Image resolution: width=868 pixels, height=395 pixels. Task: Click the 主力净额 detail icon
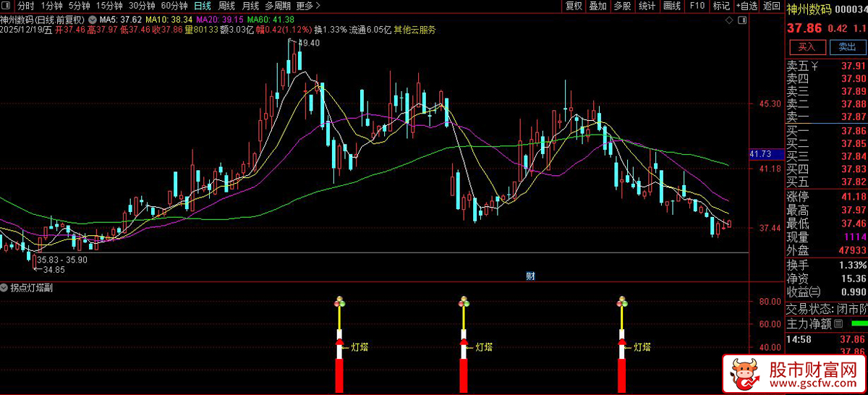tap(838, 323)
